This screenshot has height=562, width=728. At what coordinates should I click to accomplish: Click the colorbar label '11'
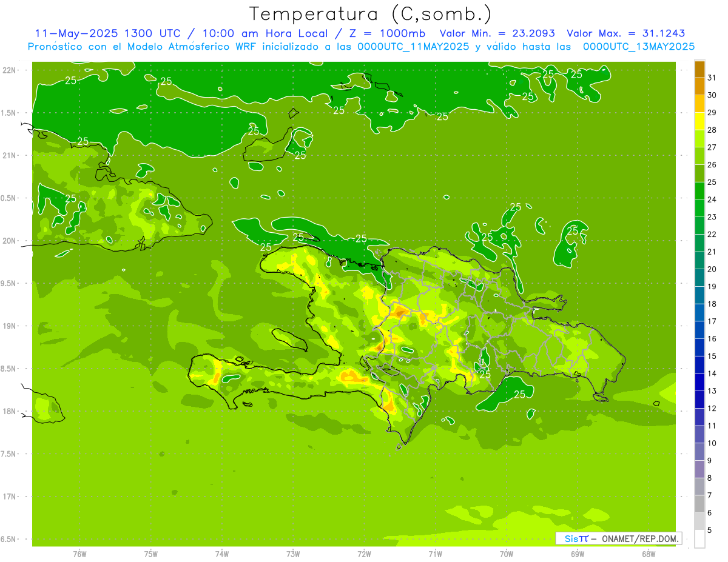click(x=712, y=426)
